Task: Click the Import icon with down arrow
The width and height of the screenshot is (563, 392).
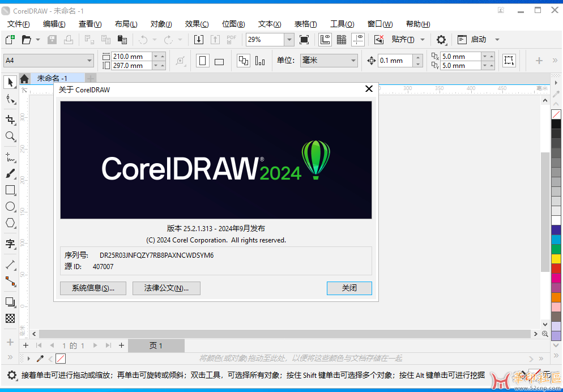Action: pos(199,40)
